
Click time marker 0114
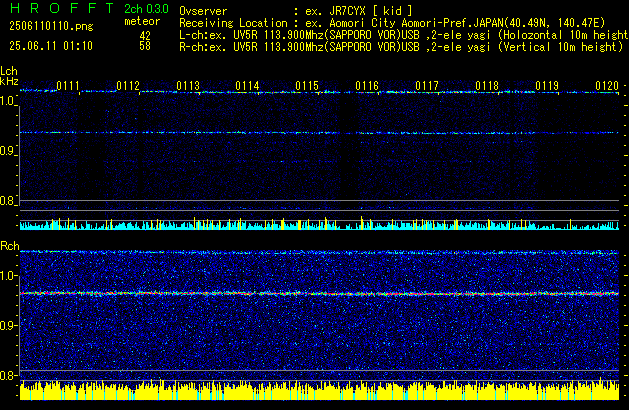point(248,86)
